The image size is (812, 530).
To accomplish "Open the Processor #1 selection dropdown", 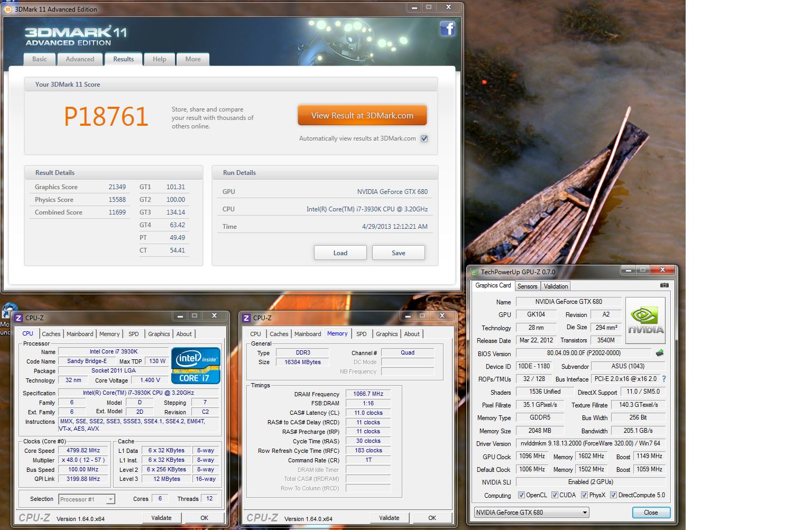I will (87, 499).
